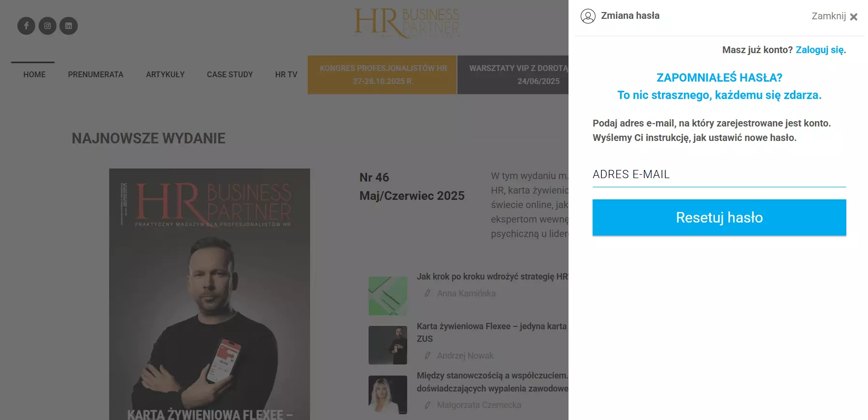The image size is (868, 420).
Task: Open the Karta żywieniowa Flexee article thumbnail
Action: (388, 345)
